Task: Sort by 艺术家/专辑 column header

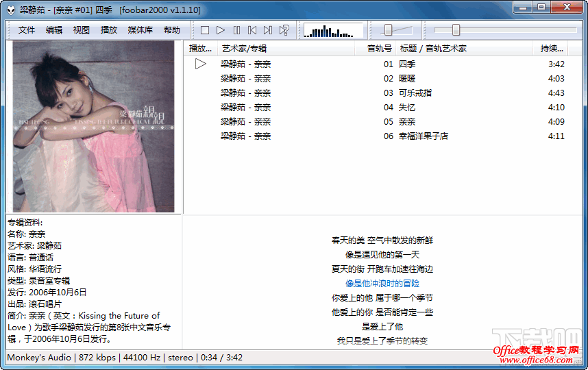Action: pos(286,49)
